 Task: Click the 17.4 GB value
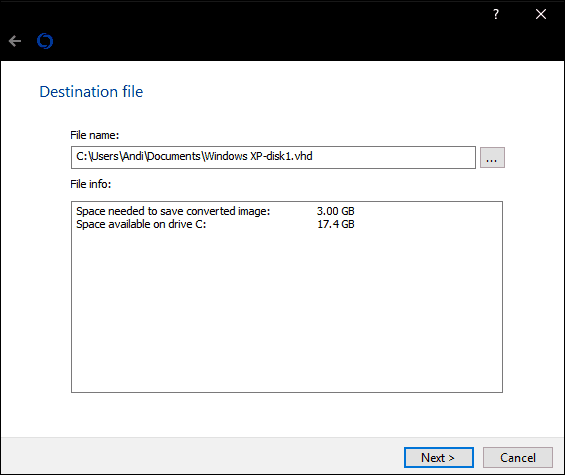click(x=335, y=224)
